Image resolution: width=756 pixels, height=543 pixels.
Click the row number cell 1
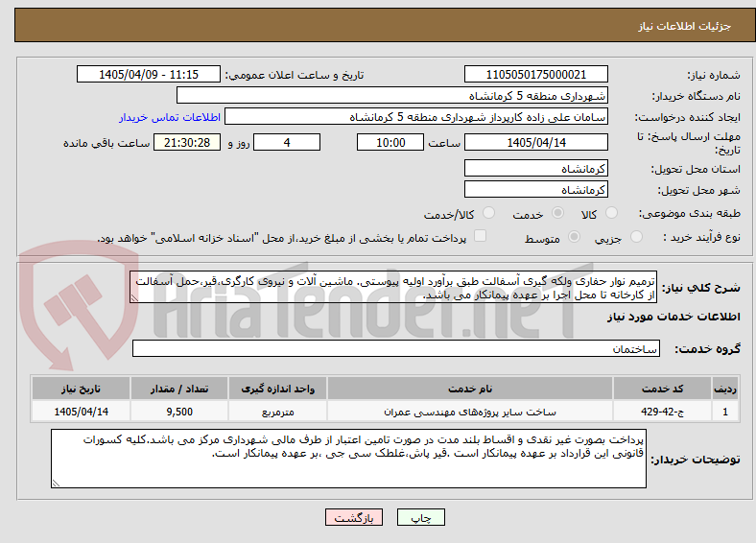[x=724, y=412]
